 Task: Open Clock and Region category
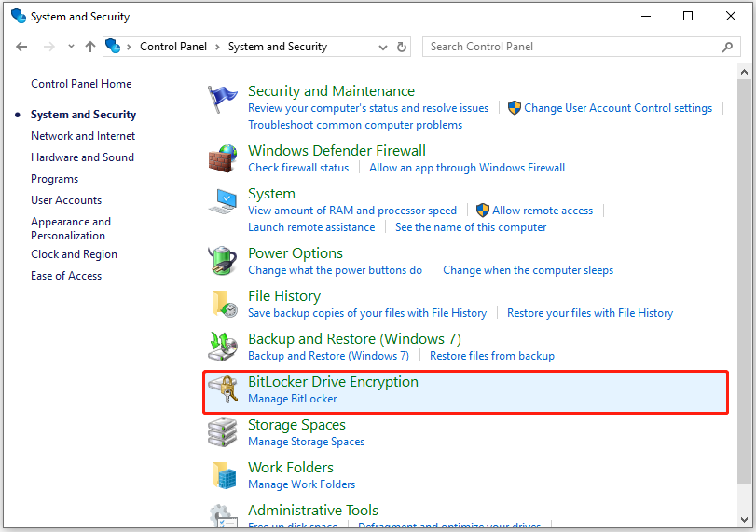[74, 254]
